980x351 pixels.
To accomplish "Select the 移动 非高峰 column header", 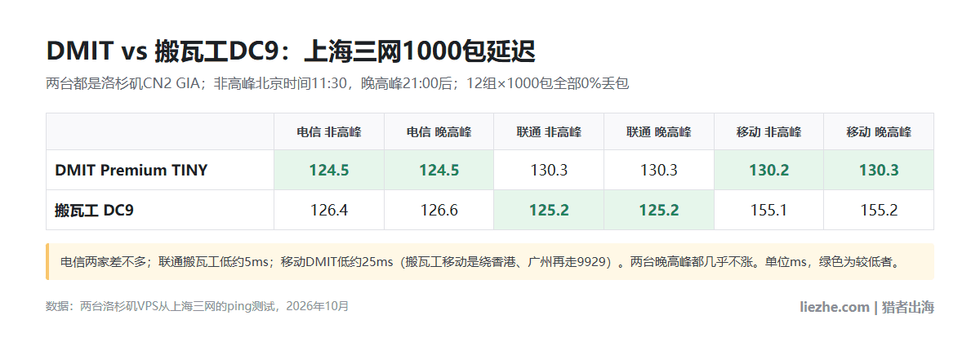I will (768, 131).
